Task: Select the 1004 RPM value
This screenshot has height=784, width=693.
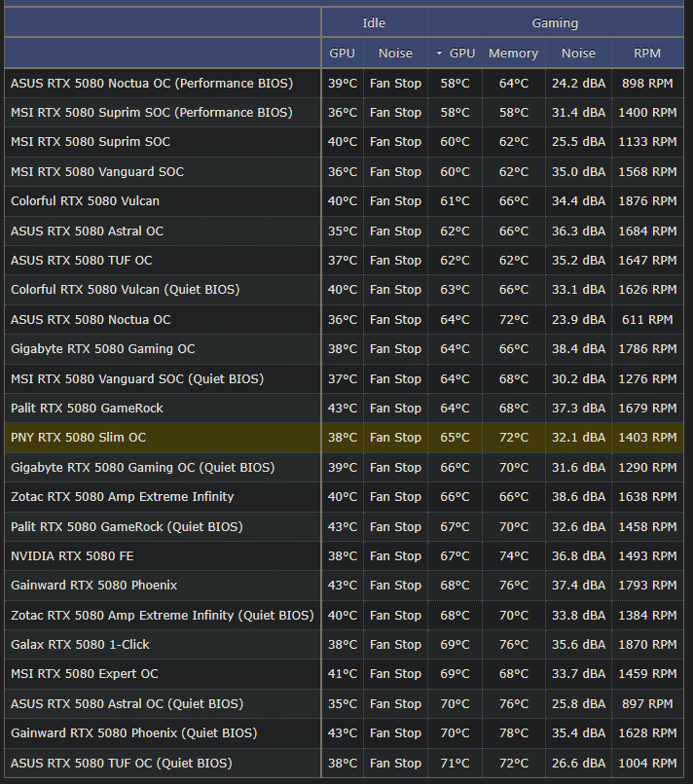Action: click(x=647, y=763)
